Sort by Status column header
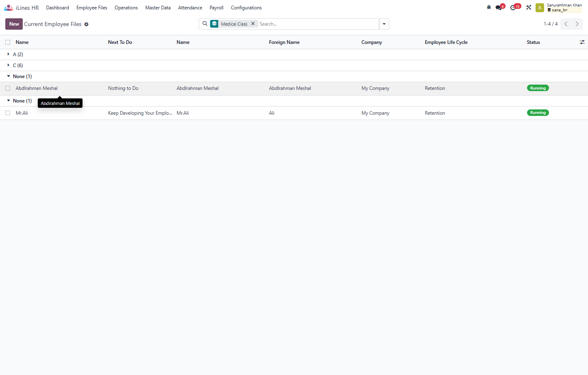588x375 pixels. pos(533,42)
